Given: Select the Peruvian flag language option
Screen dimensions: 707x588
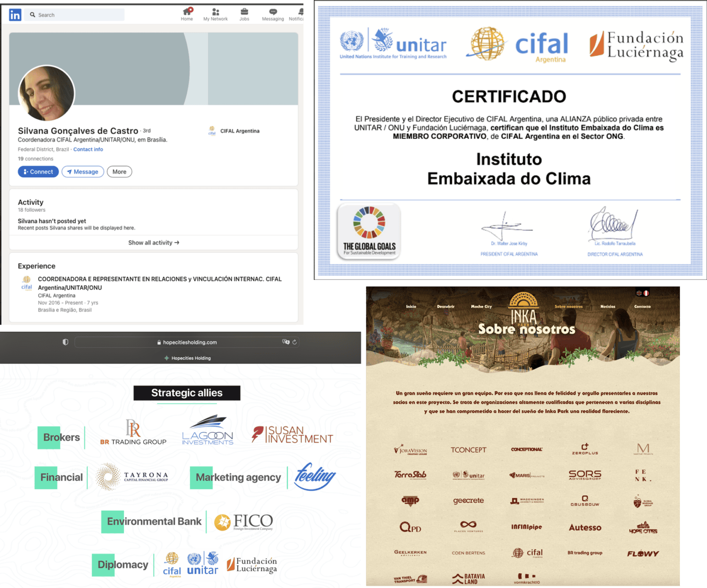Looking at the screenshot, I should 646,293.
